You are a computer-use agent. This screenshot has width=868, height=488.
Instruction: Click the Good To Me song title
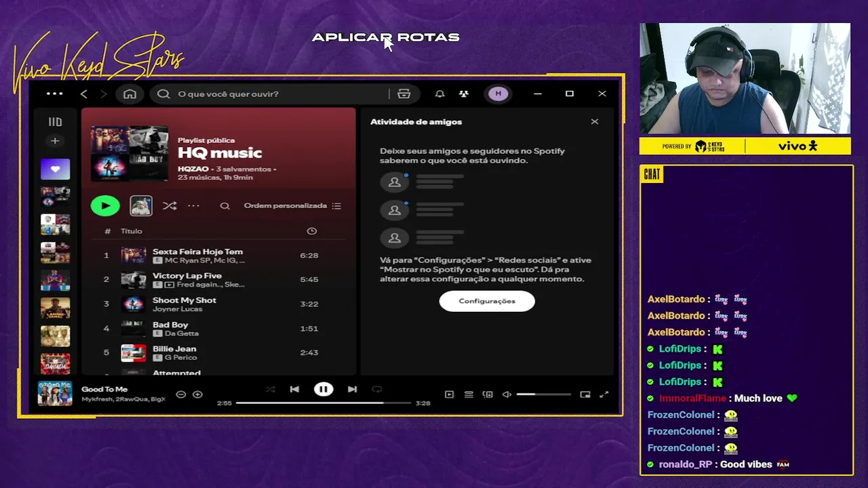pos(104,390)
